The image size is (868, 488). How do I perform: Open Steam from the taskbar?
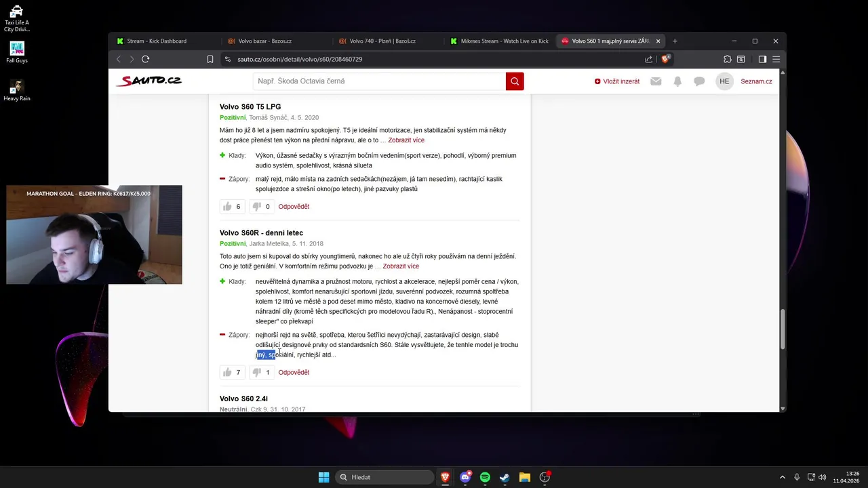505,477
